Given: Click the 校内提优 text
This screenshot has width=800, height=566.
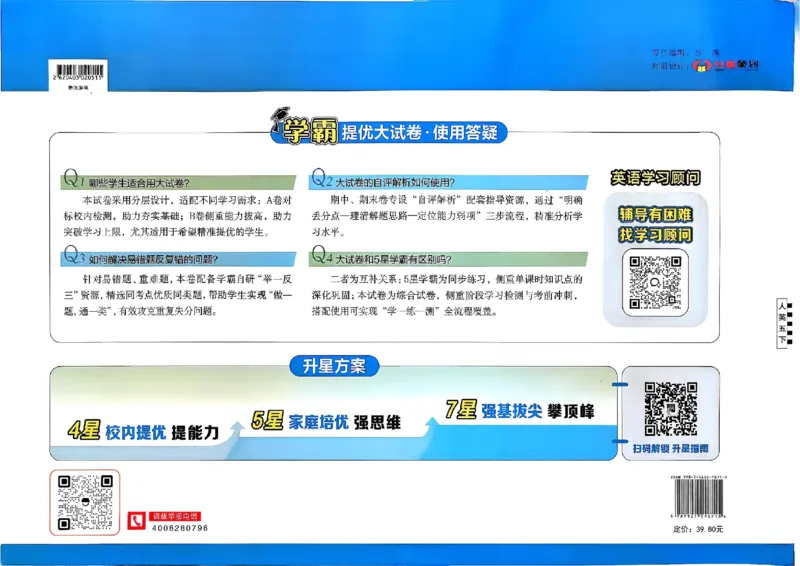Looking at the screenshot, I should coord(136,432).
